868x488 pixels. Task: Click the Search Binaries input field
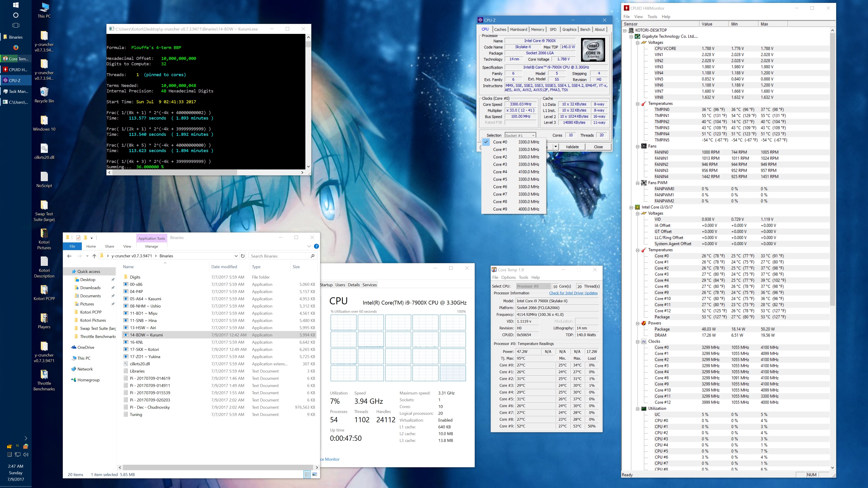(280, 256)
